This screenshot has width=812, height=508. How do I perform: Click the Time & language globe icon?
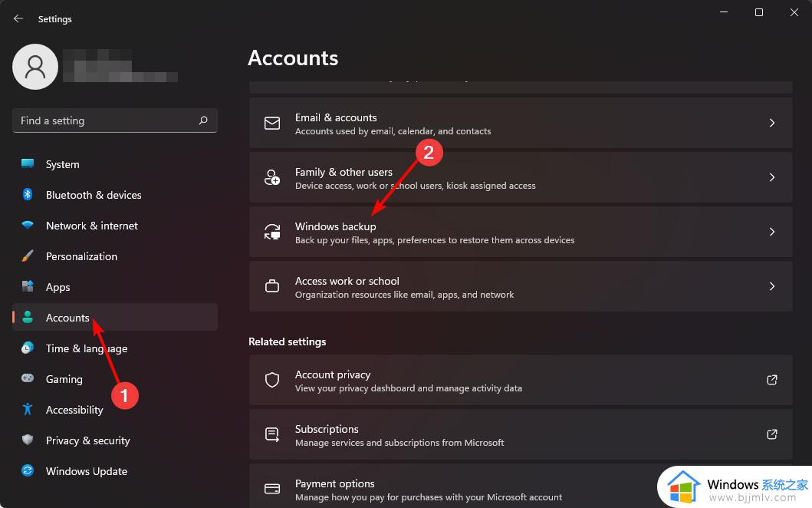pos(28,348)
